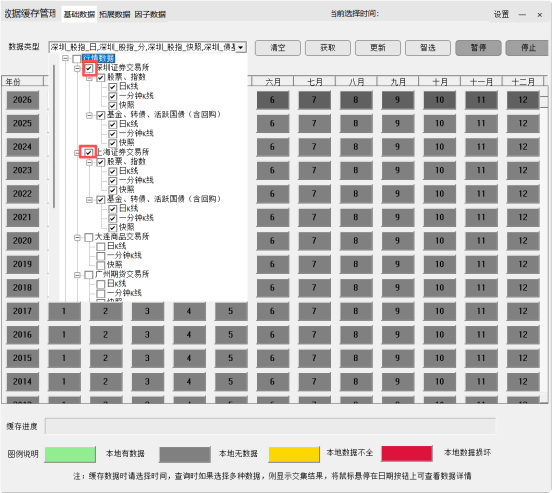Image resolution: width=552 pixels, height=493 pixels.
Task: Click the 数据类型 selection text field
Action: pos(142,47)
